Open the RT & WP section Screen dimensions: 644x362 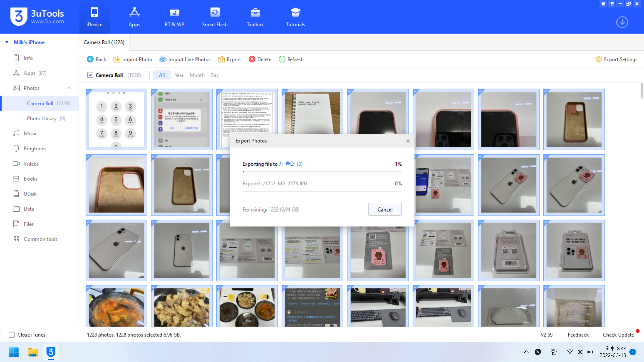point(174,17)
